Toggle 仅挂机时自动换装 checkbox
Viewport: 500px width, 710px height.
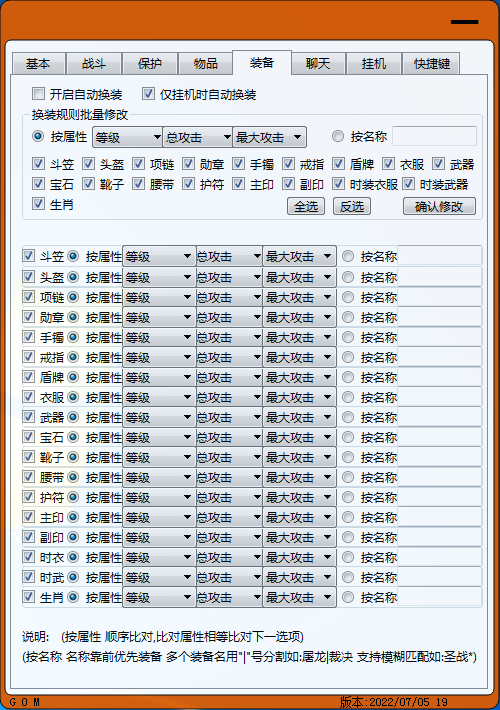(x=148, y=94)
